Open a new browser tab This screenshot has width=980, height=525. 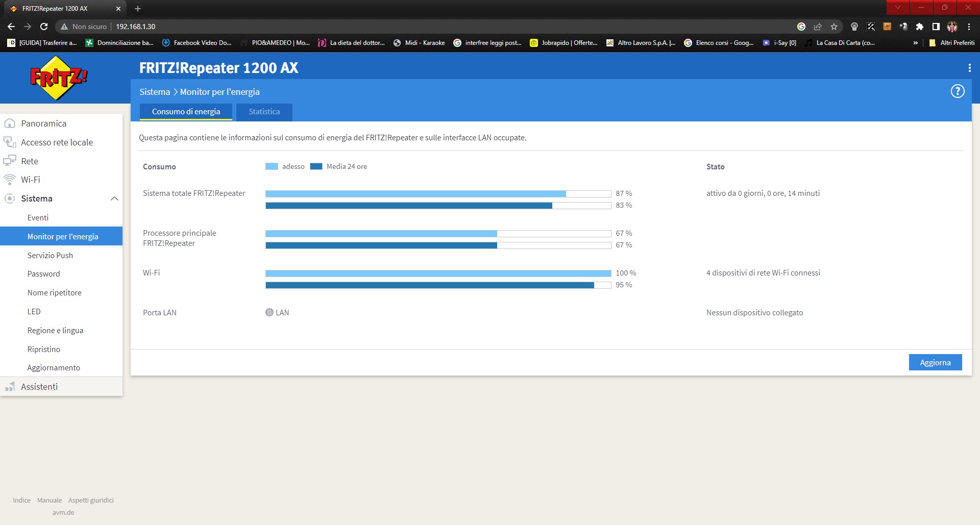(138, 9)
